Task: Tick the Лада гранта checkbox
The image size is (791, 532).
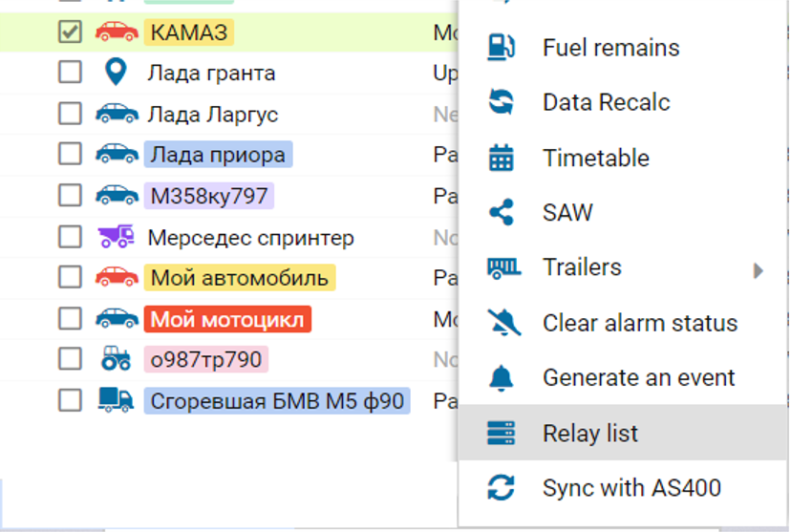Action: 70,73
